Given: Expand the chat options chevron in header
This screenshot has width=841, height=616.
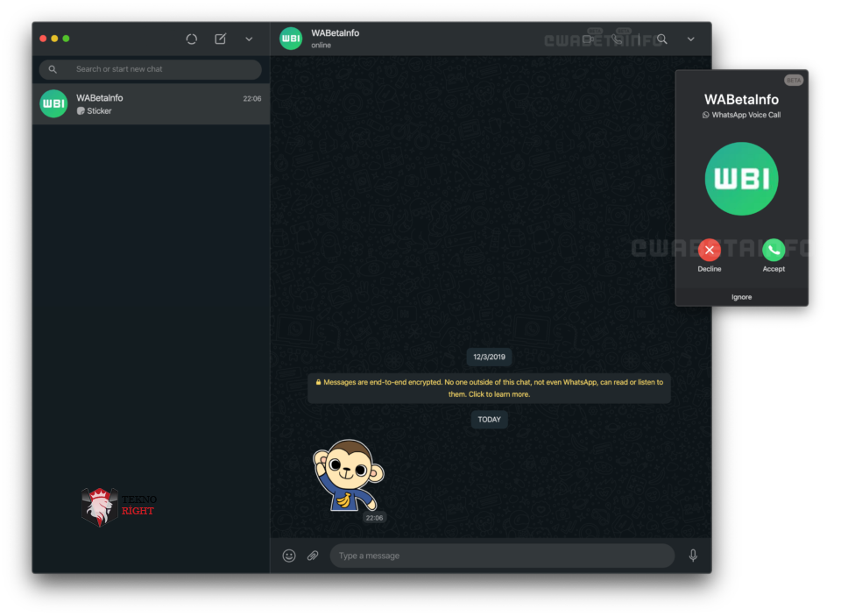Looking at the screenshot, I should click(x=691, y=39).
